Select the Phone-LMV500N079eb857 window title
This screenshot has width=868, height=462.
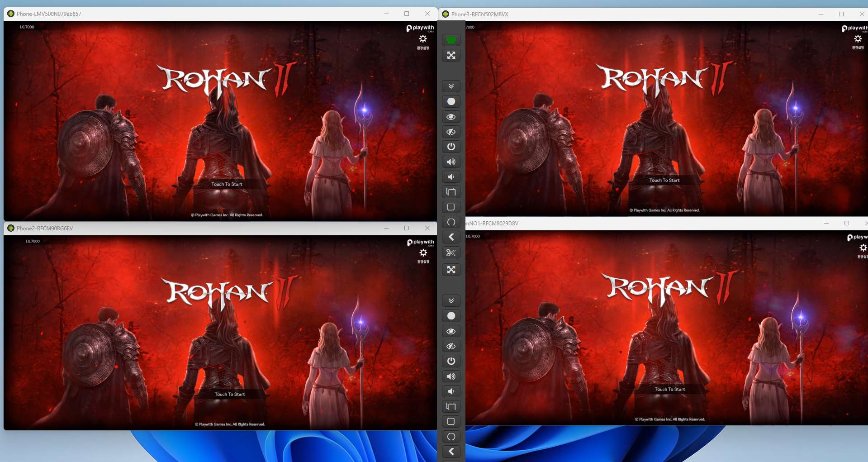49,14
